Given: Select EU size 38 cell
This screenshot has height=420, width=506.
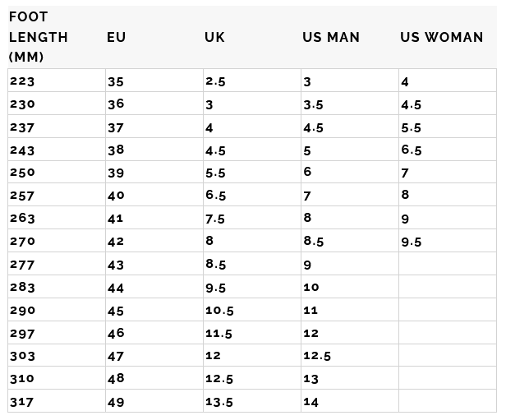Looking at the screenshot, I should pos(116,150).
